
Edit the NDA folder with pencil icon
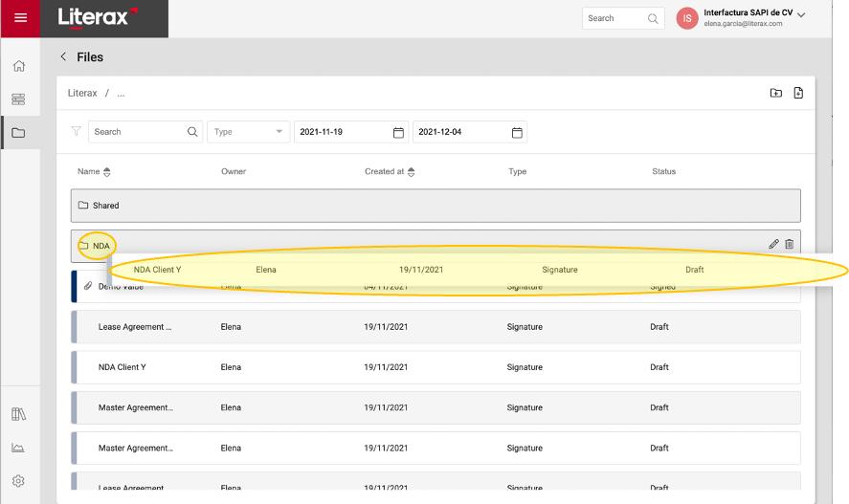[x=773, y=245]
